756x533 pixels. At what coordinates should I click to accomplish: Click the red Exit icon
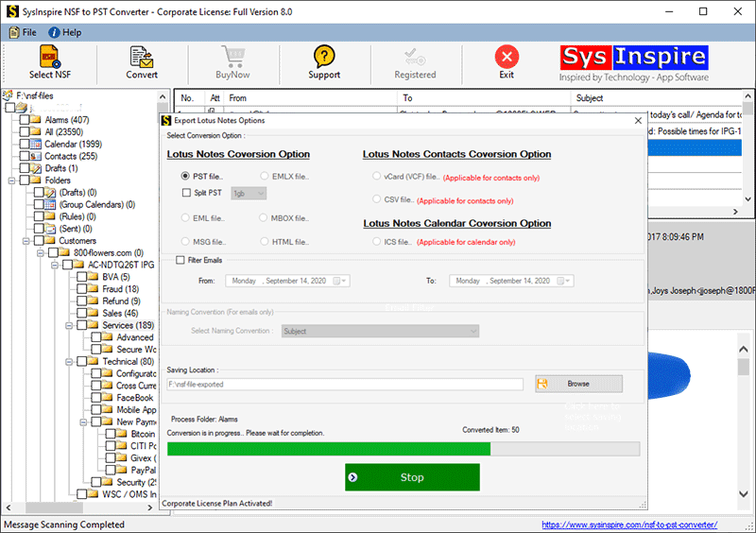[507, 57]
